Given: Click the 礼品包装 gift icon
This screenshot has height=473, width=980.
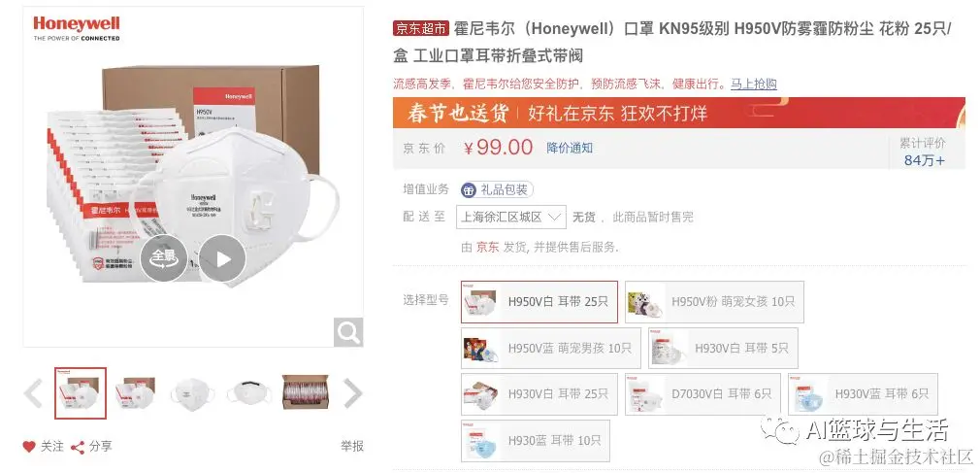Looking at the screenshot, I should point(469,189).
